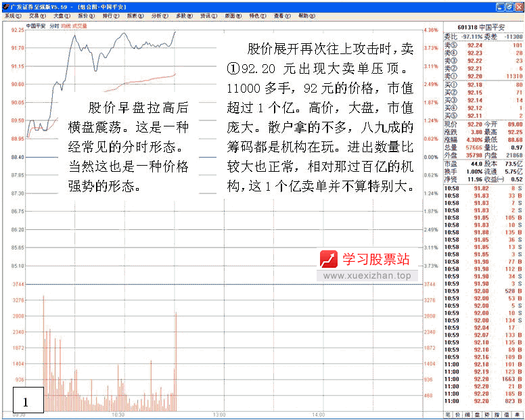Click the 最低 88.68 value
The image size is (525, 420).
[516, 139]
